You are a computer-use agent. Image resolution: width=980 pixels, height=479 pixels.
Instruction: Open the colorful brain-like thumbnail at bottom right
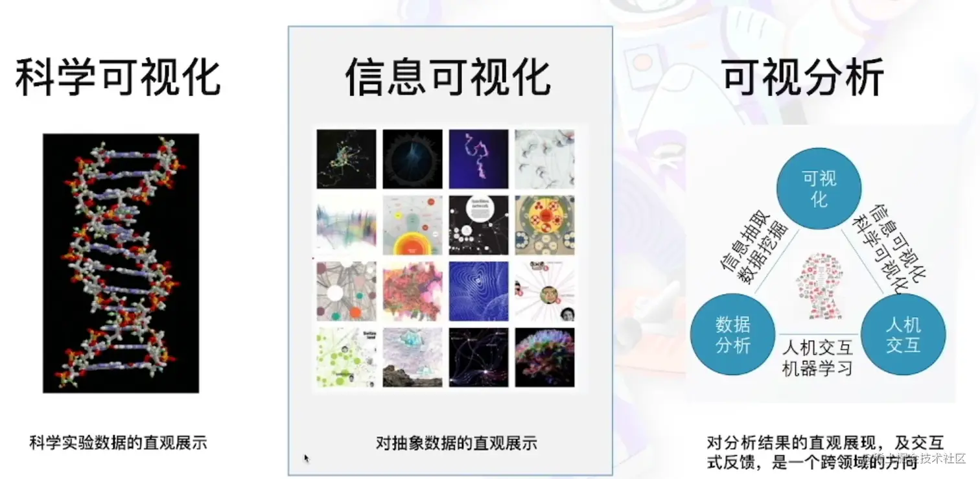point(545,357)
